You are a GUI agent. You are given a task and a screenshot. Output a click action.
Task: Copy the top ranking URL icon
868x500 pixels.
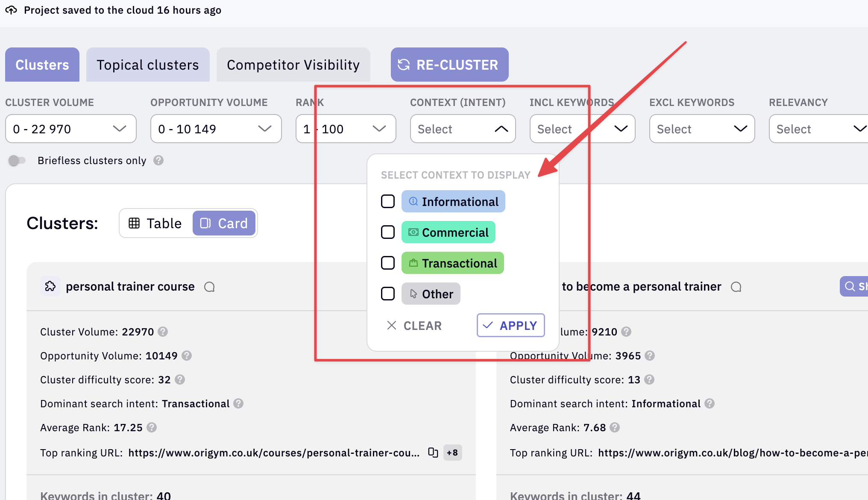click(433, 453)
